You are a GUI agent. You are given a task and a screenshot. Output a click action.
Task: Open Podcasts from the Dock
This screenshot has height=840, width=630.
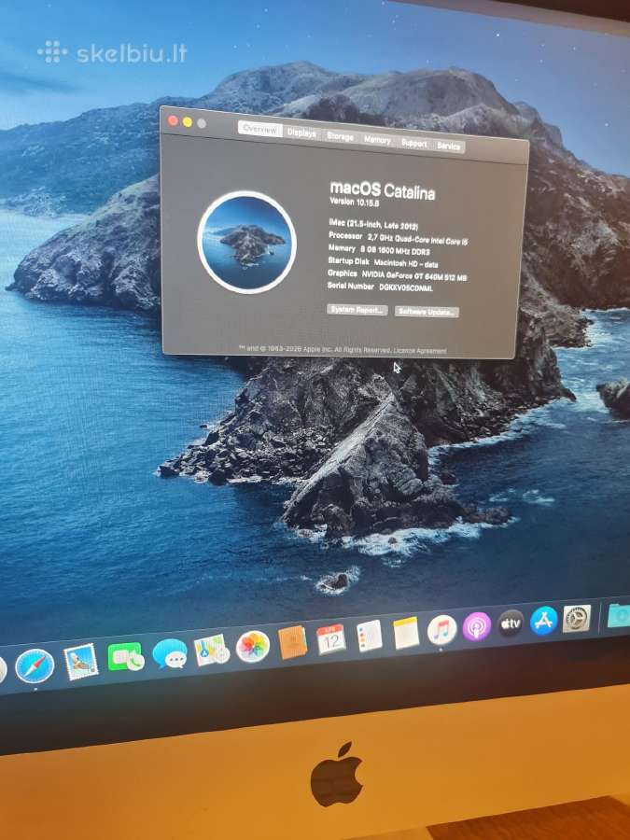476,626
